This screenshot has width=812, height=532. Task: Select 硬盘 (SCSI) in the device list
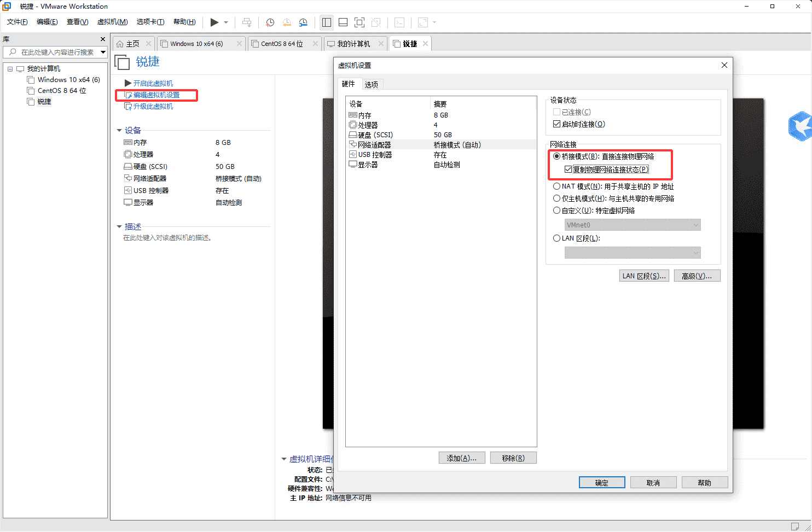pyautogui.click(x=375, y=135)
